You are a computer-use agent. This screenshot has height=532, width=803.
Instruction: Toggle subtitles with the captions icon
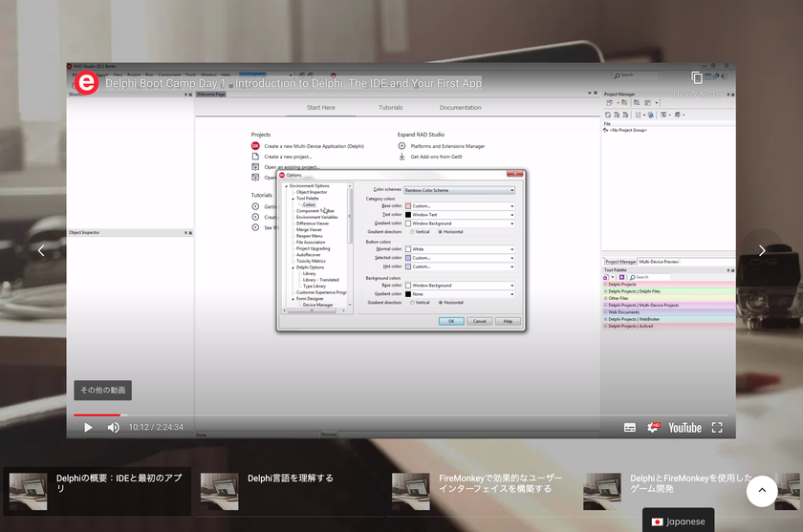630,428
